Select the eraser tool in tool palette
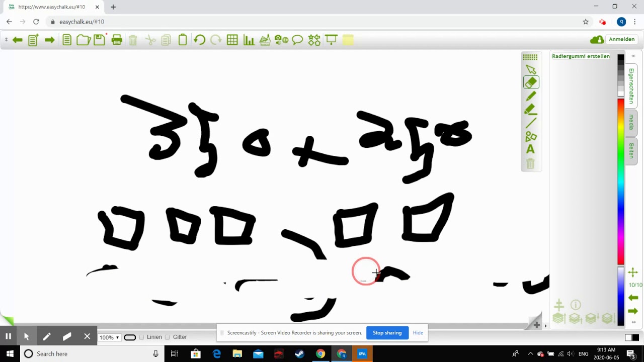Screen dimensions: 644x362 click(x=531, y=82)
